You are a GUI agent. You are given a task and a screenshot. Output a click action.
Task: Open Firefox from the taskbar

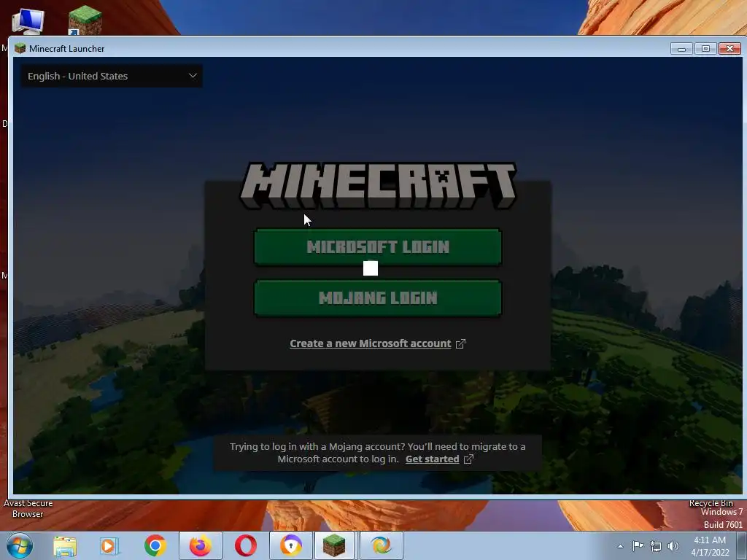point(201,545)
